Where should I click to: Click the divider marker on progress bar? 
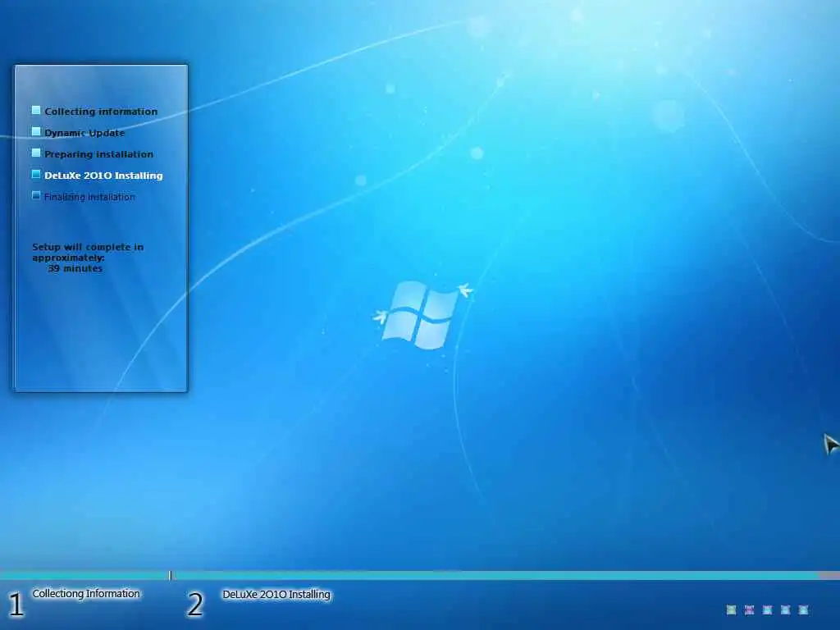[x=170, y=575]
